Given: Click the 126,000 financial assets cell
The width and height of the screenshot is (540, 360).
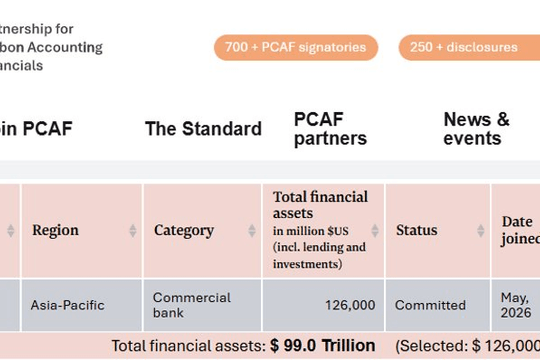Looking at the screenshot, I should point(323,305).
